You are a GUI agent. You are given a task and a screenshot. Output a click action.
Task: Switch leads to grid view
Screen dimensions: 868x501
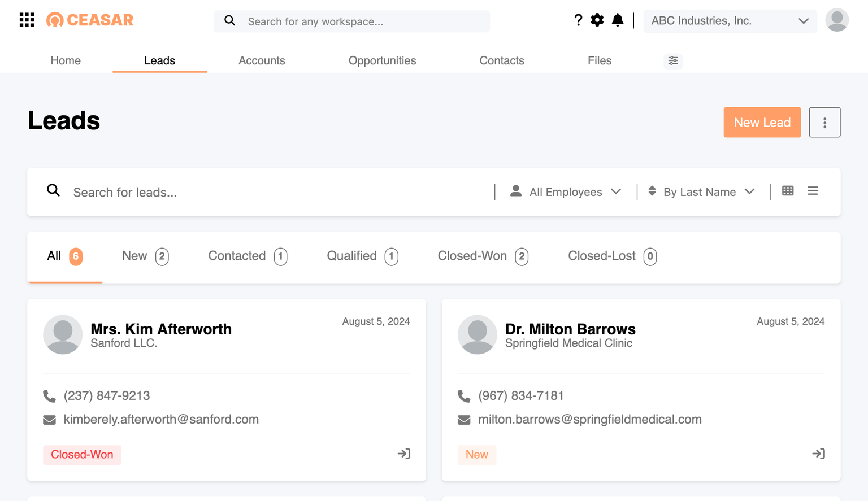(787, 191)
